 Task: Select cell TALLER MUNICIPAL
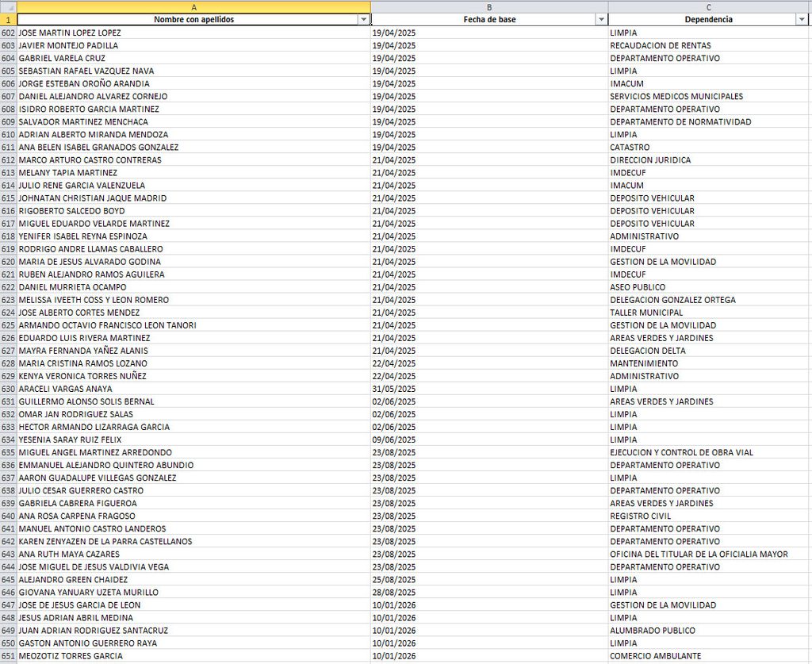click(708, 313)
